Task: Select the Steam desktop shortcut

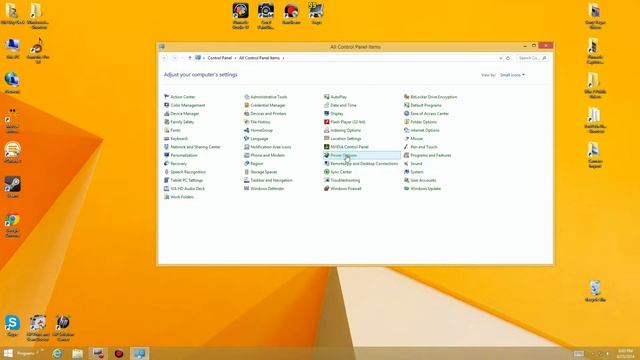Action: tap(12, 187)
